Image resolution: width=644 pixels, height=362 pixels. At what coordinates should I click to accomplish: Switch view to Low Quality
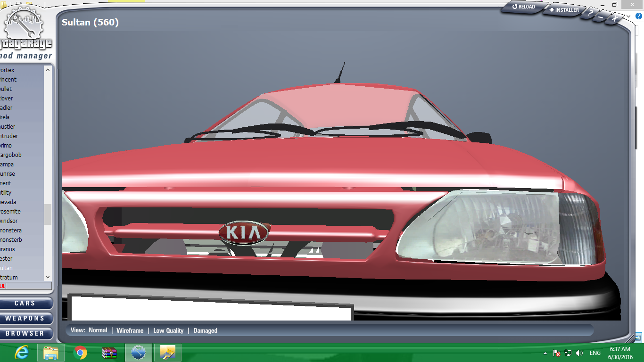[x=168, y=330]
